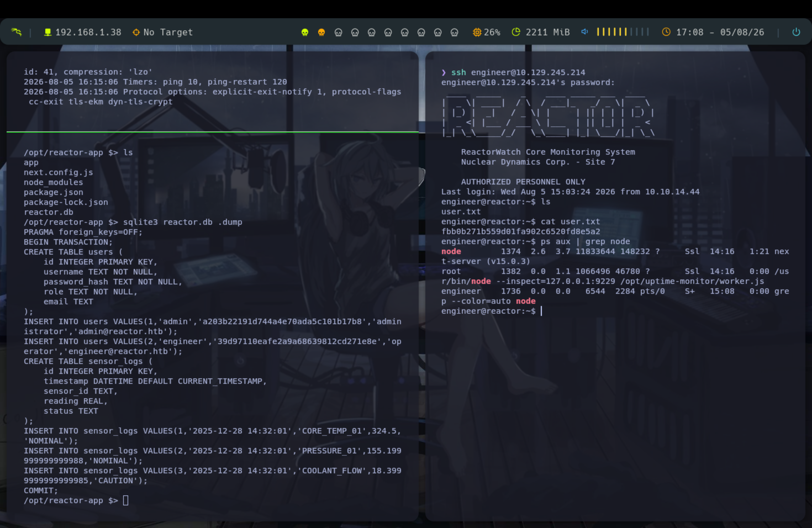
Task: Click the "cat user.txt" command
Action: pyautogui.click(x=570, y=222)
